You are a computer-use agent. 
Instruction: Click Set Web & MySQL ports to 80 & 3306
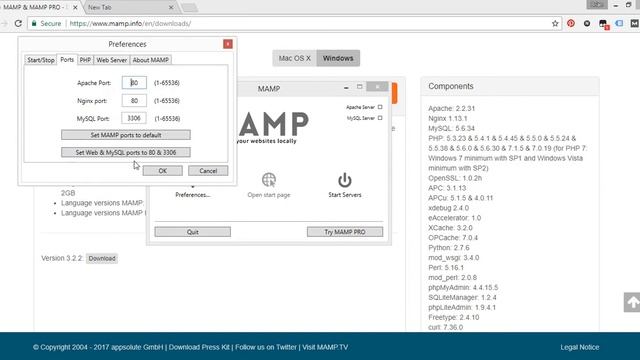click(126, 152)
